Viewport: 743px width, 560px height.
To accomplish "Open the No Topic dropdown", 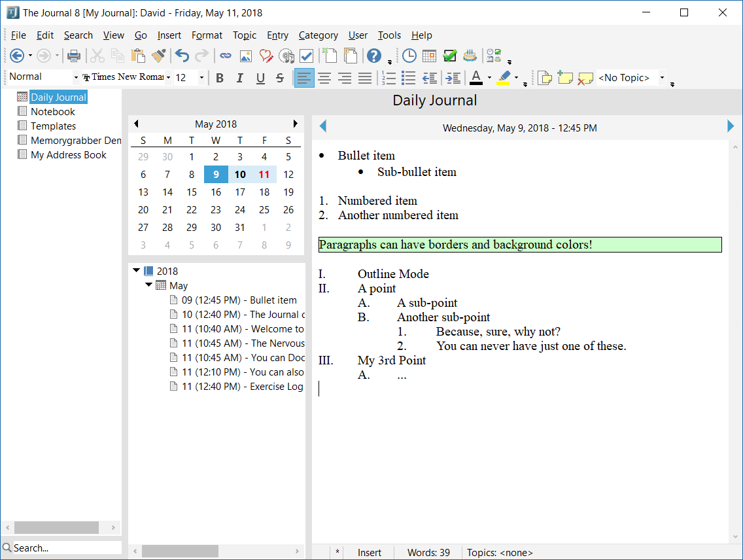I will (662, 78).
